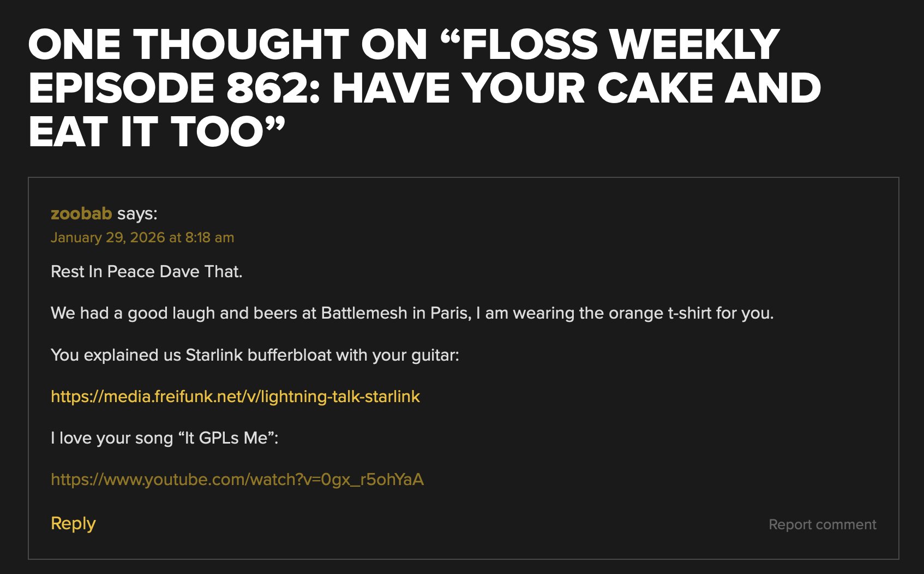Image resolution: width=924 pixels, height=574 pixels.
Task: Click the "HAVE YOUR CAKE AND" heading words
Action: point(577,88)
